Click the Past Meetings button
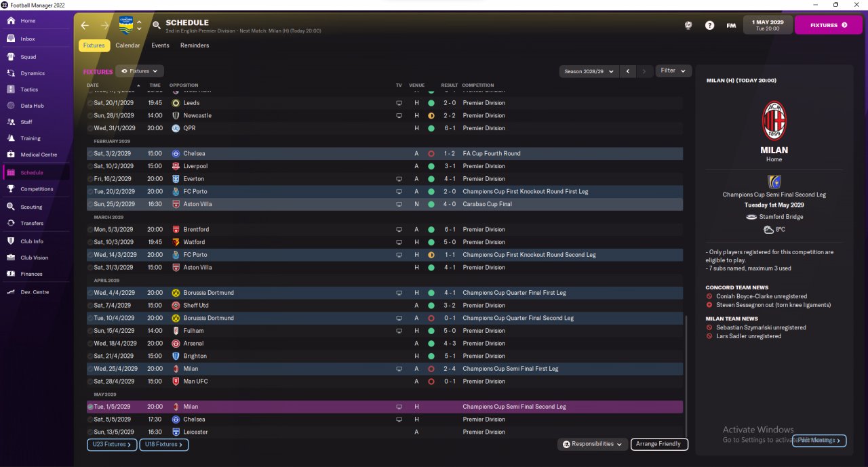 coord(819,441)
